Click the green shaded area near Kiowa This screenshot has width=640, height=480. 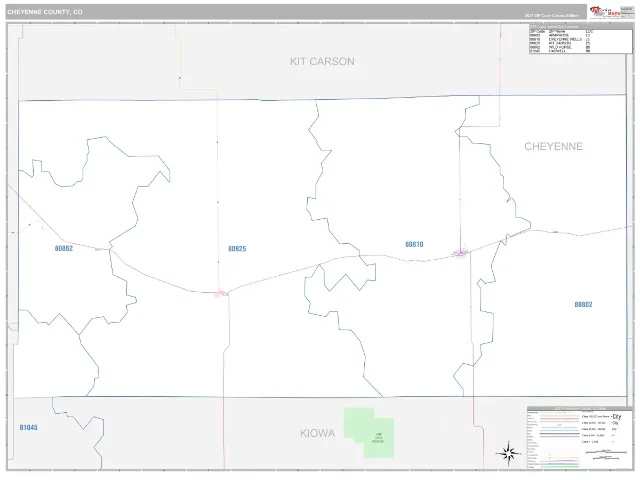(369, 433)
